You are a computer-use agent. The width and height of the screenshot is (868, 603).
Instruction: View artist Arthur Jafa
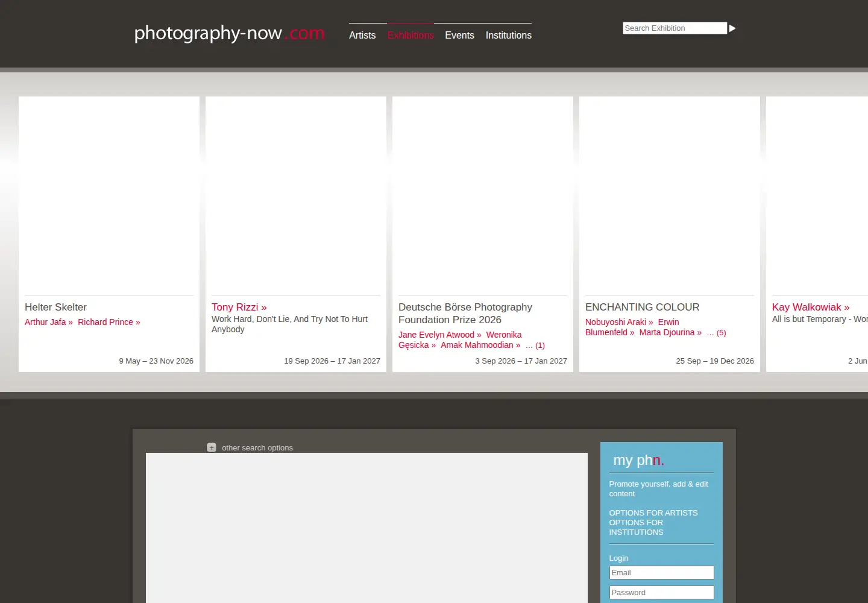pos(49,322)
